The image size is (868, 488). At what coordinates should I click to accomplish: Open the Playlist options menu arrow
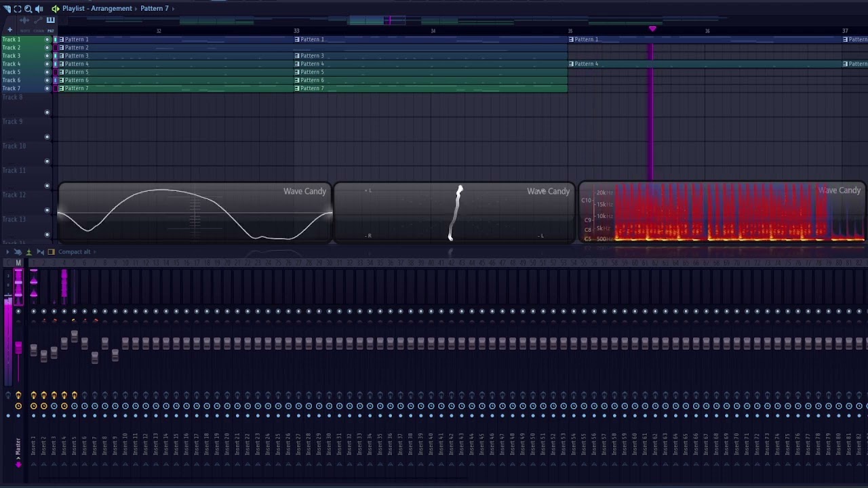coord(7,9)
